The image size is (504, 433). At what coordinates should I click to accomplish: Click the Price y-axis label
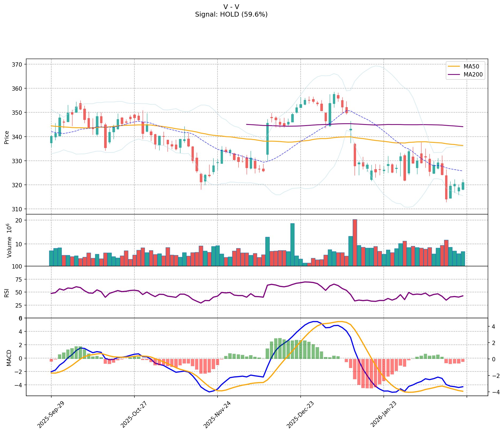coord(7,137)
